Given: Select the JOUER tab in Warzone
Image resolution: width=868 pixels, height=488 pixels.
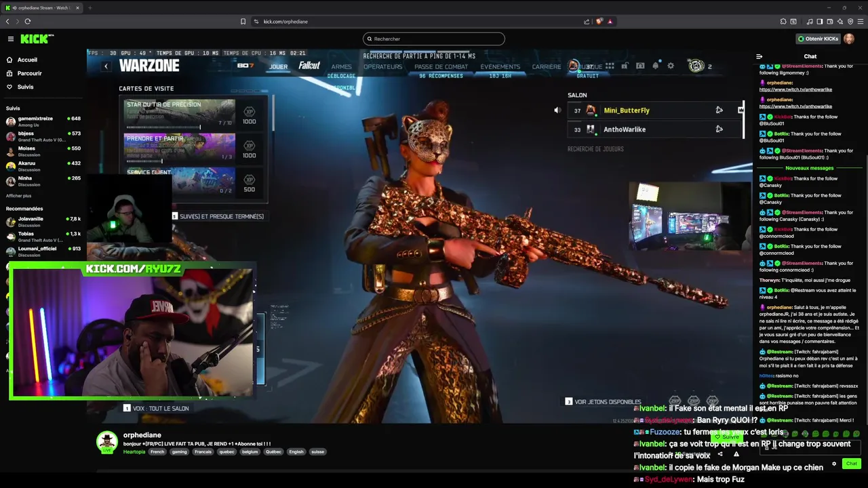Looking at the screenshot, I should 278,66.
